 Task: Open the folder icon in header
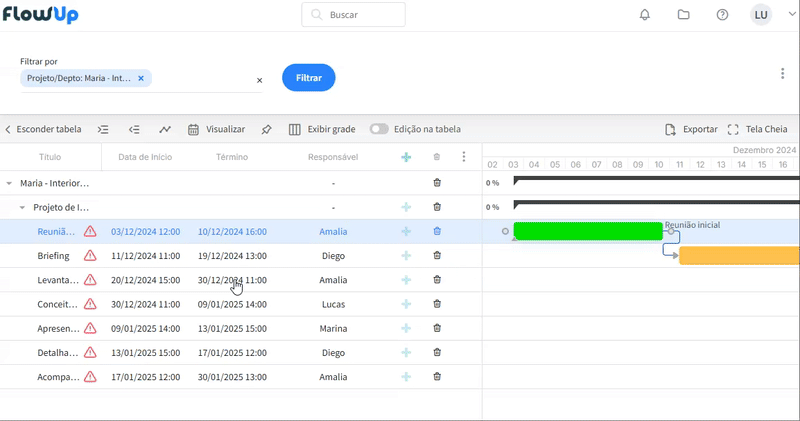tap(684, 15)
